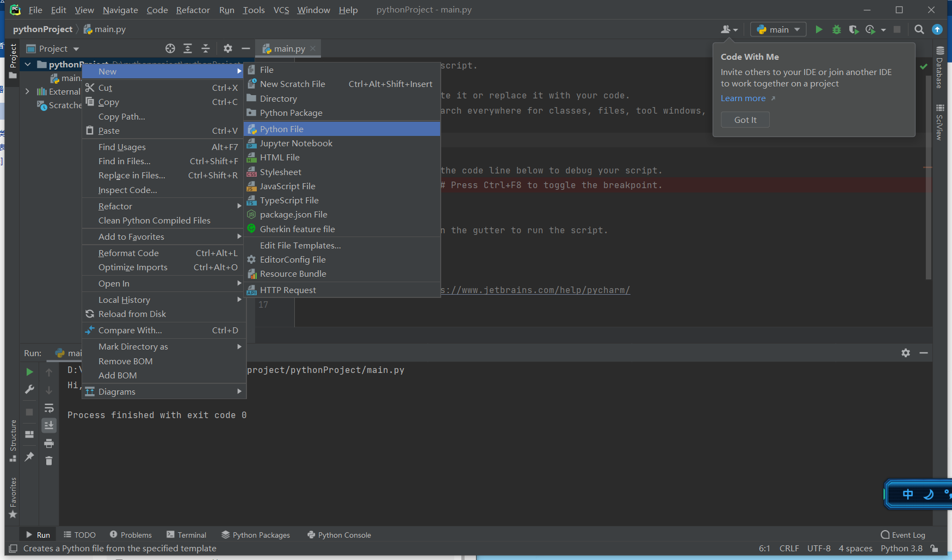Click Got It button in popup

click(745, 120)
